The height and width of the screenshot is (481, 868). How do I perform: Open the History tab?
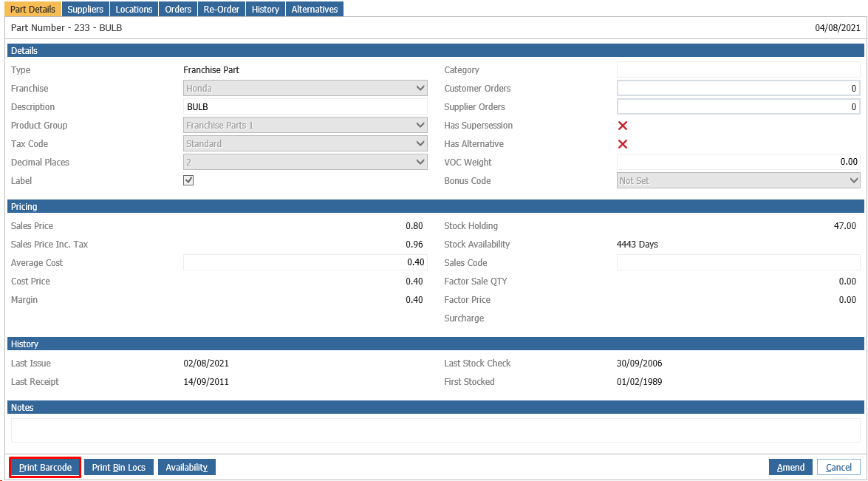[265, 10]
